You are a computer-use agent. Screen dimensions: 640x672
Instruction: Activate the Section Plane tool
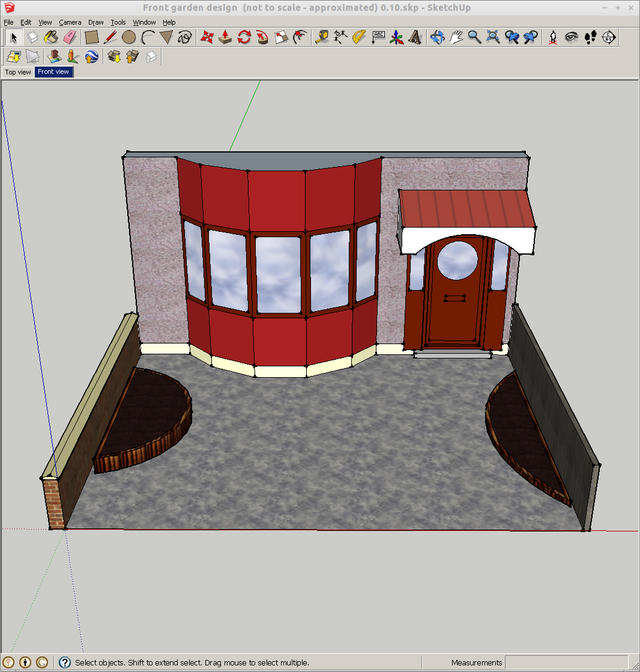point(609,37)
